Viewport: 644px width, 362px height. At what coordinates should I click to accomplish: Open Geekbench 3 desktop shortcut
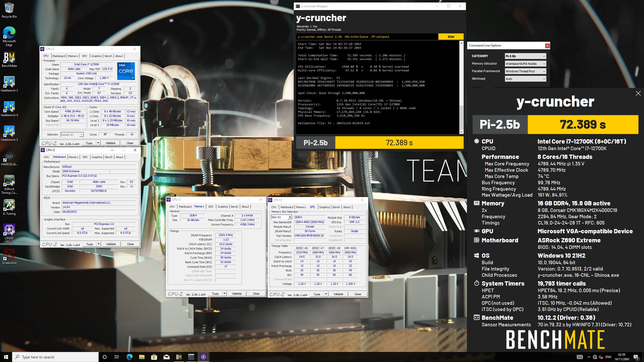tap(9, 84)
